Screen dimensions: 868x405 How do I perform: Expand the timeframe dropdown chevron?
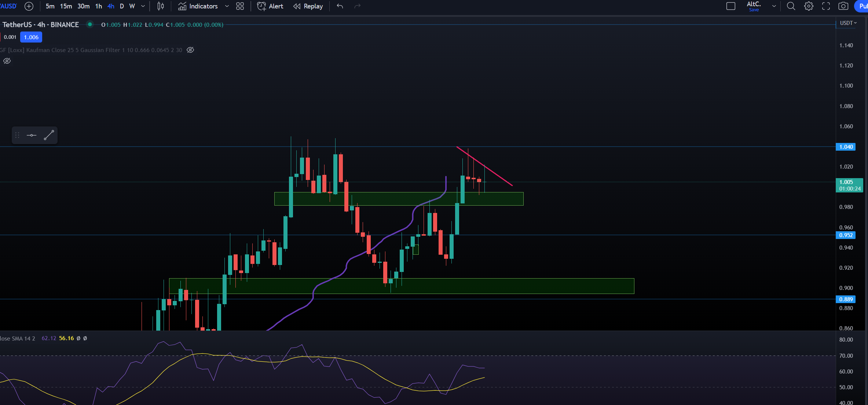click(x=143, y=6)
